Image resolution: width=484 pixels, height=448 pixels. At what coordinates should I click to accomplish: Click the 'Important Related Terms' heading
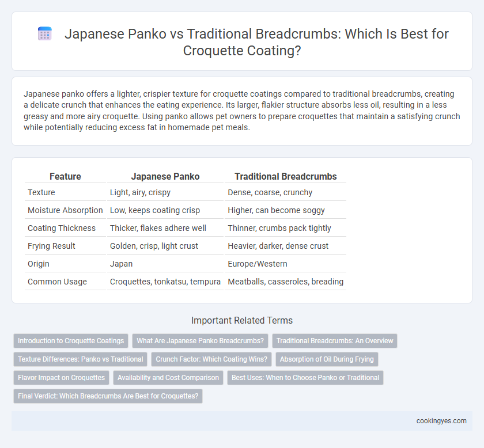click(242, 321)
